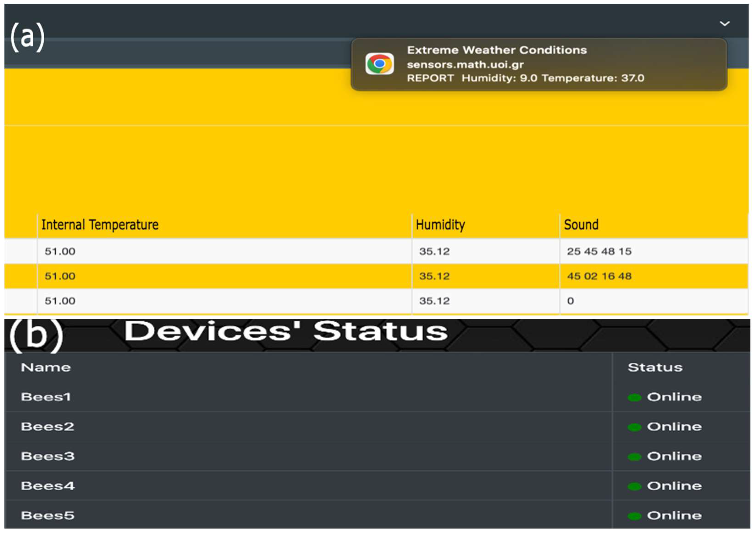Click the green status dot for Bees4
This screenshot has height=535, width=756.
pyautogui.click(x=634, y=486)
